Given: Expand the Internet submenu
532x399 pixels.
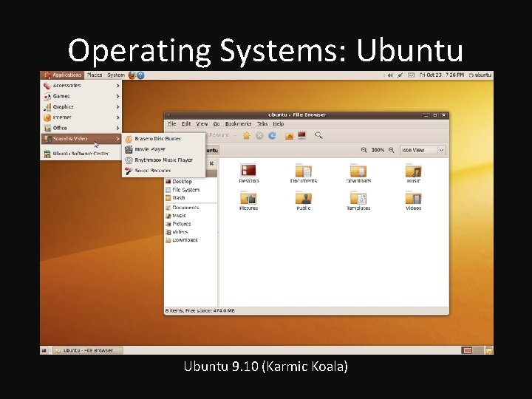Looking at the screenshot, I should pyautogui.click(x=81, y=117).
